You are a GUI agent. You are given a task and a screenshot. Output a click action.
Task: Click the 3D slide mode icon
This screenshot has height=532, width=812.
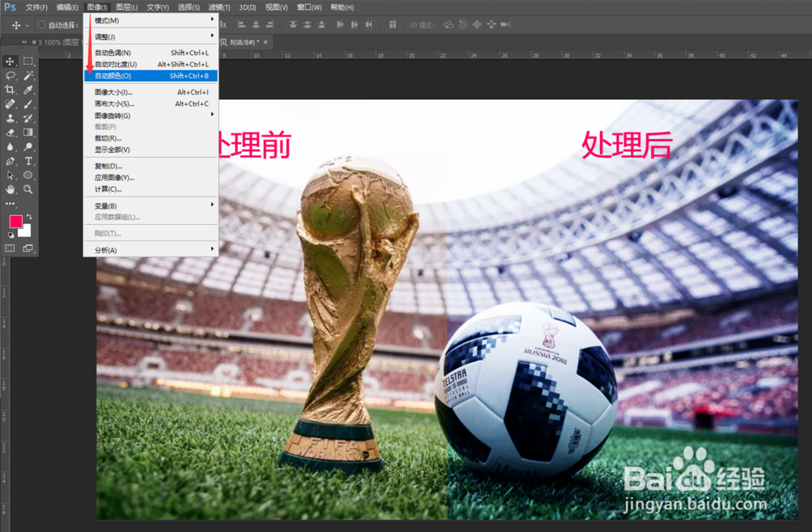pos(491,24)
